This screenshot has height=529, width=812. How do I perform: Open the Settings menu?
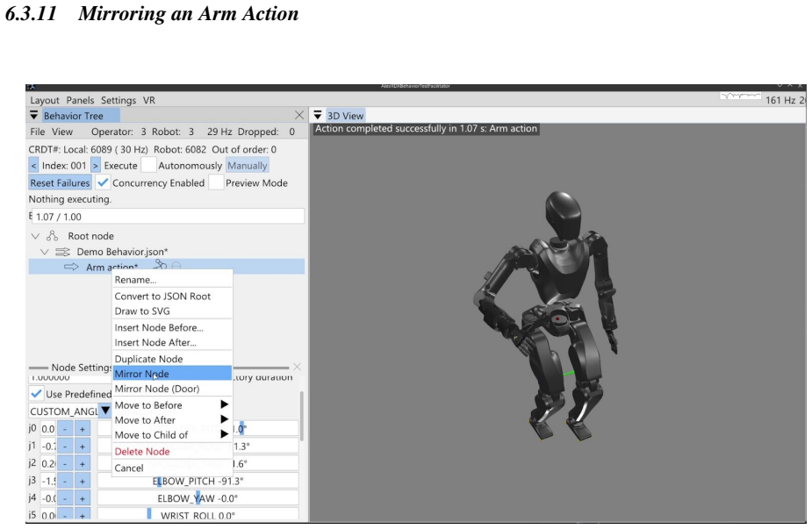[x=119, y=100]
